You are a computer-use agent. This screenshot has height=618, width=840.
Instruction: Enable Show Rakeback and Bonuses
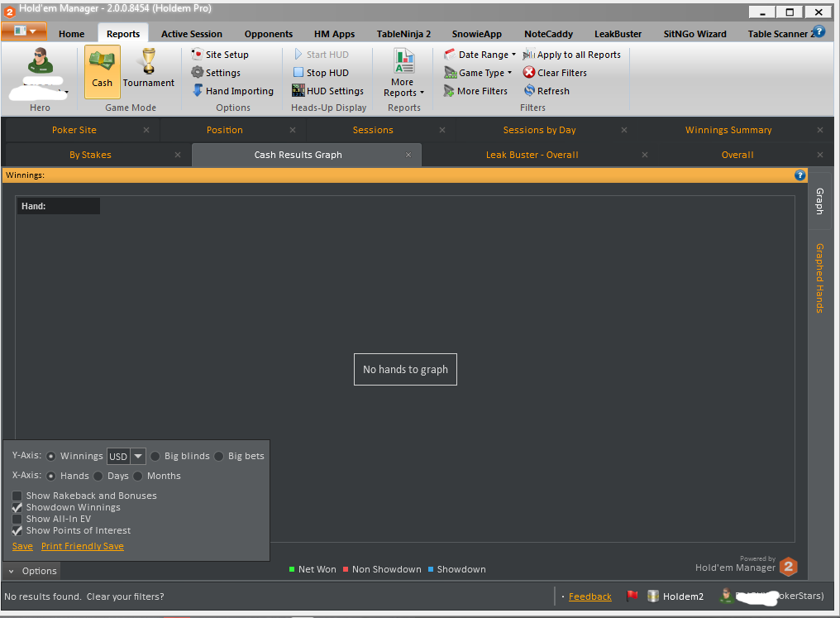coord(17,496)
